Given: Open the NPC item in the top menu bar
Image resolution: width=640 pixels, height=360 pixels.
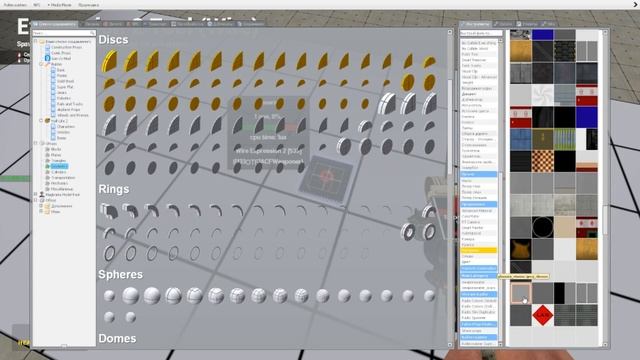Looking at the screenshot, I should [x=37, y=5].
